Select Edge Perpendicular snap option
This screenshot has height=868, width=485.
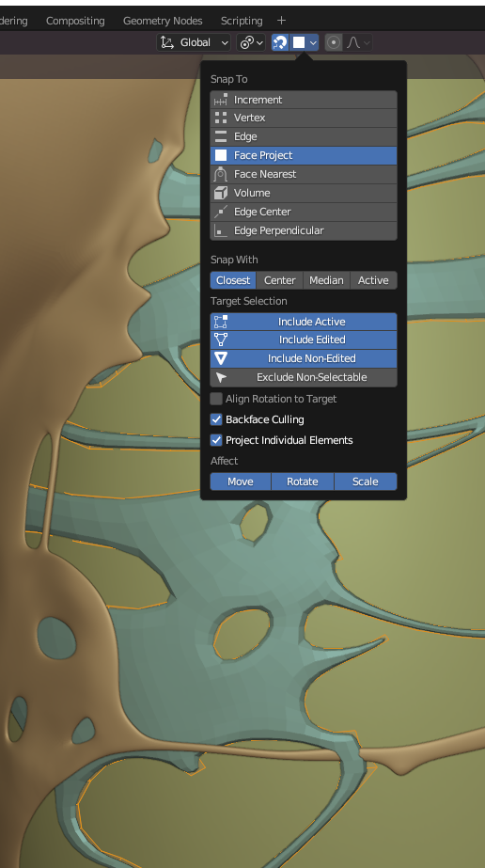pos(304,230)
